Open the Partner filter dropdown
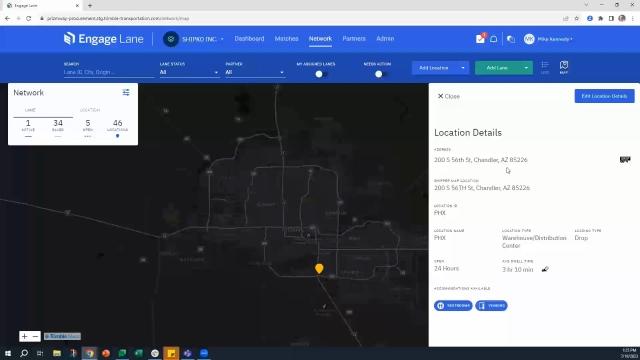640x360 pixels. click(x=255, y=72)
